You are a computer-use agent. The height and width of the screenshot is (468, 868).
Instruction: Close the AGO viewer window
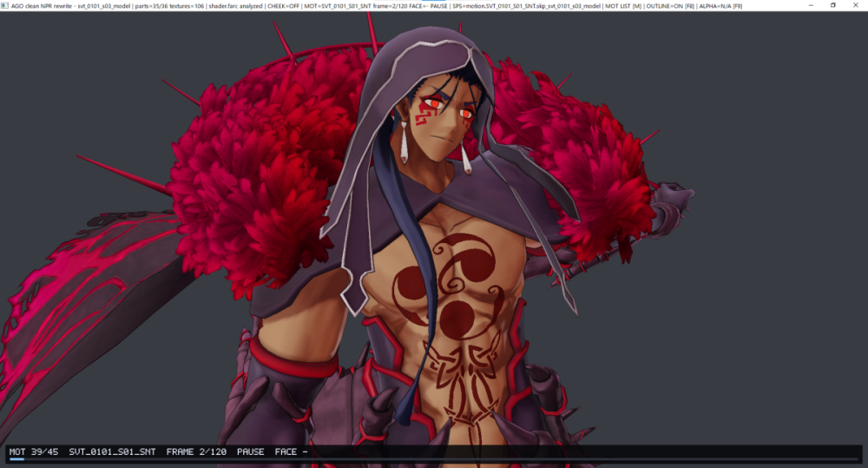(856, 5)
